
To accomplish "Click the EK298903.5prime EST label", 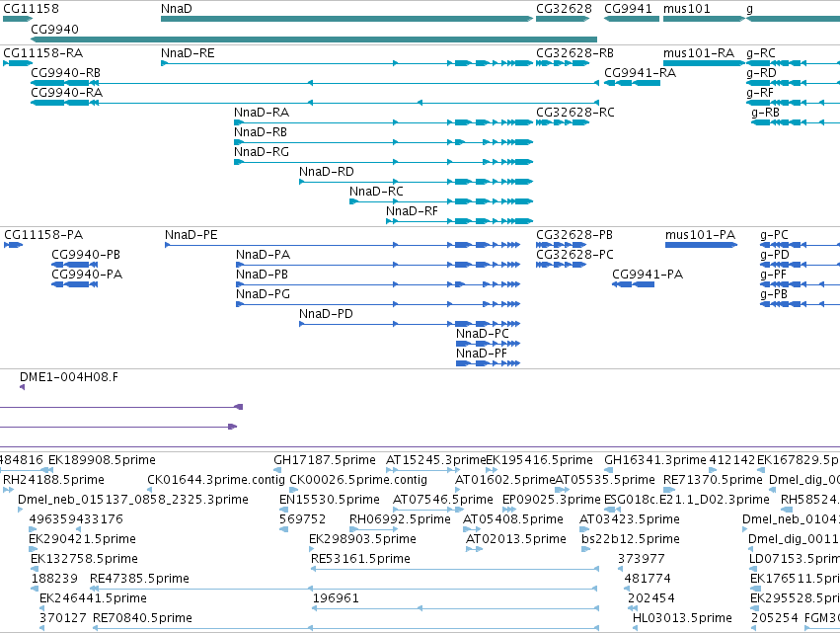I will click(362, 539).
